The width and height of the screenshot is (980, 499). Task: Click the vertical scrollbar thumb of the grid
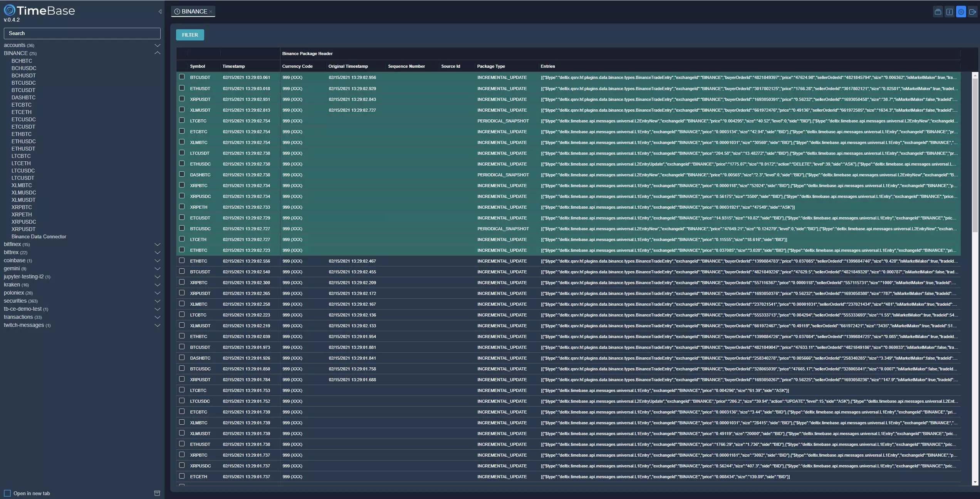(975, 155)
